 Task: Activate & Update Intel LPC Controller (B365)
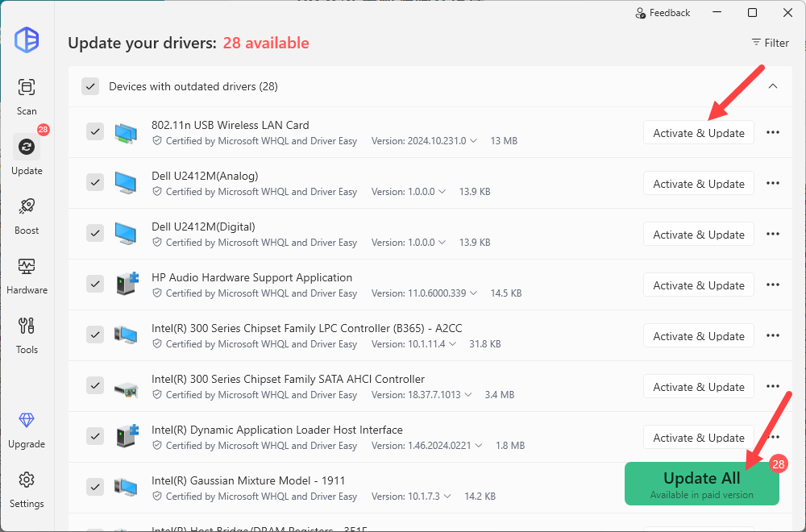point(699,336)
